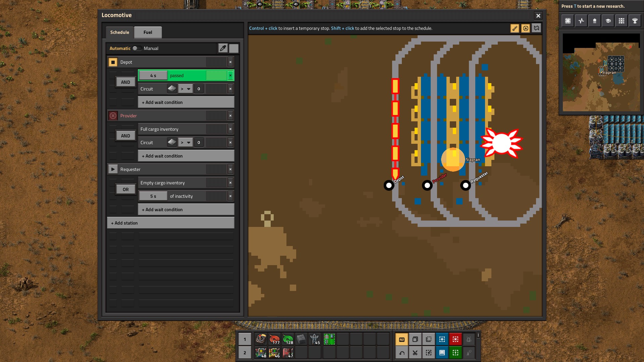Choose signal for Depot Circuit condition
The image size is (644, 362).
[172, 89]
